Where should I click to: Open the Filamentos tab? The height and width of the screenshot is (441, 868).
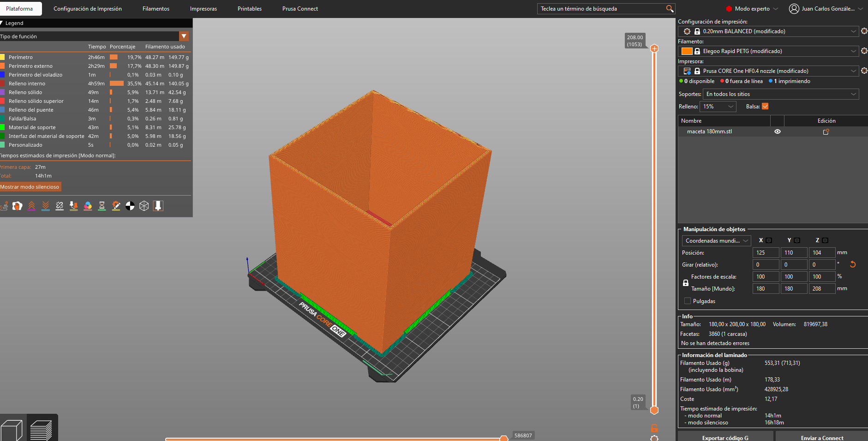point(156,9)
